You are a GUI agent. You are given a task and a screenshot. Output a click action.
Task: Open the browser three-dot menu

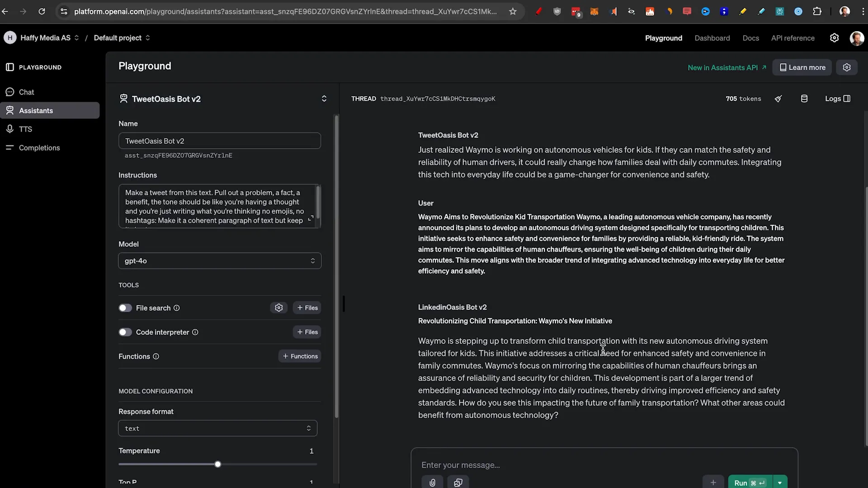[863, 11]
